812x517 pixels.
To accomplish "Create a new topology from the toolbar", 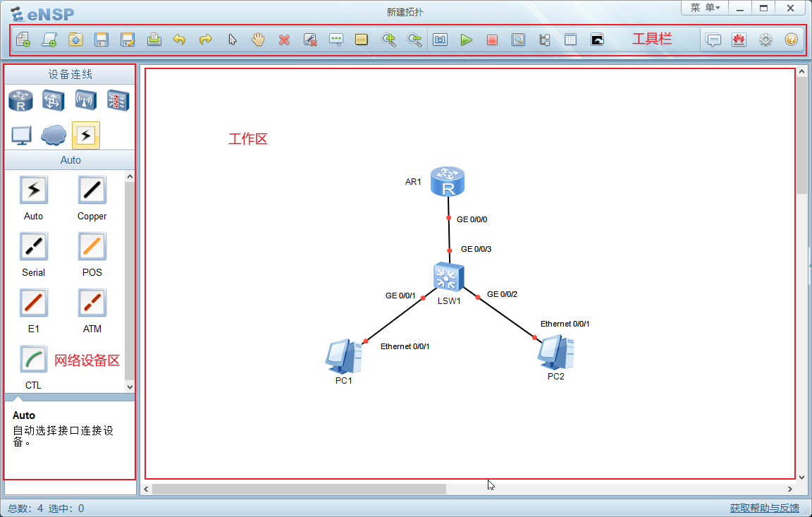I will 23,39.
